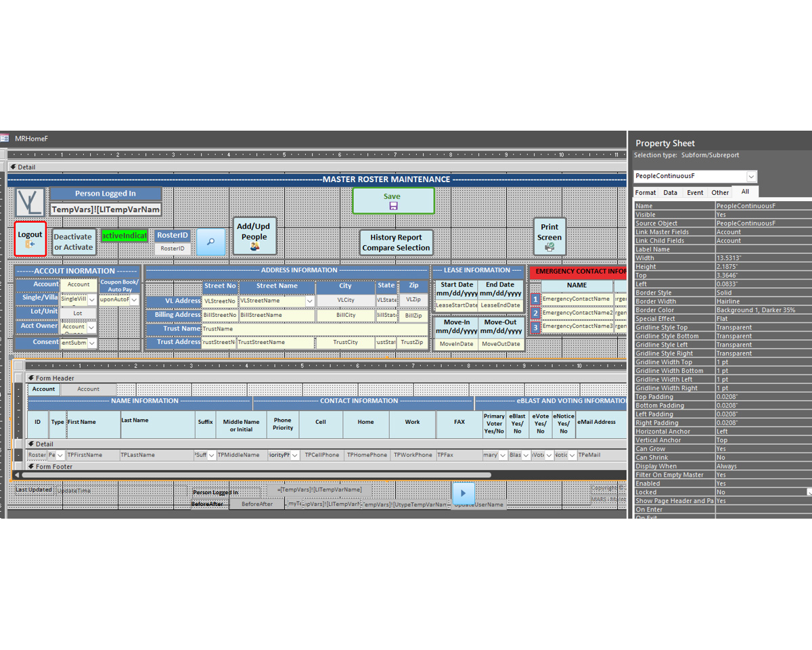Switch to the Data tab in Property Sheet

coord(670,192)
